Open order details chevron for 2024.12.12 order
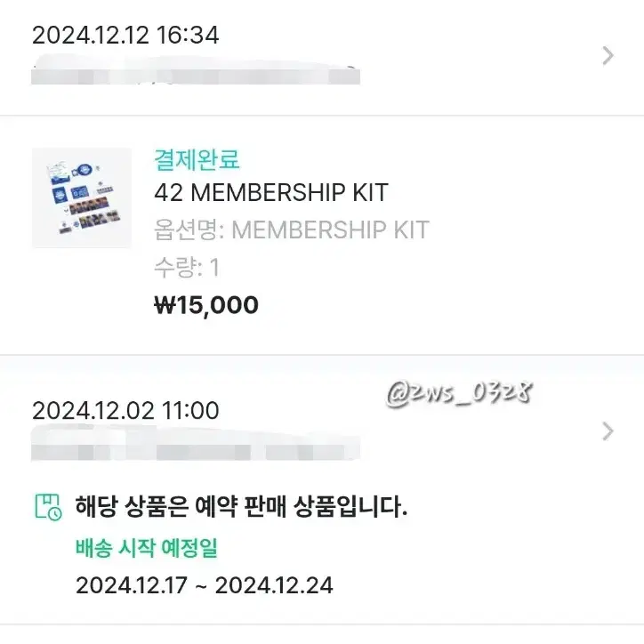 [608, 56]
